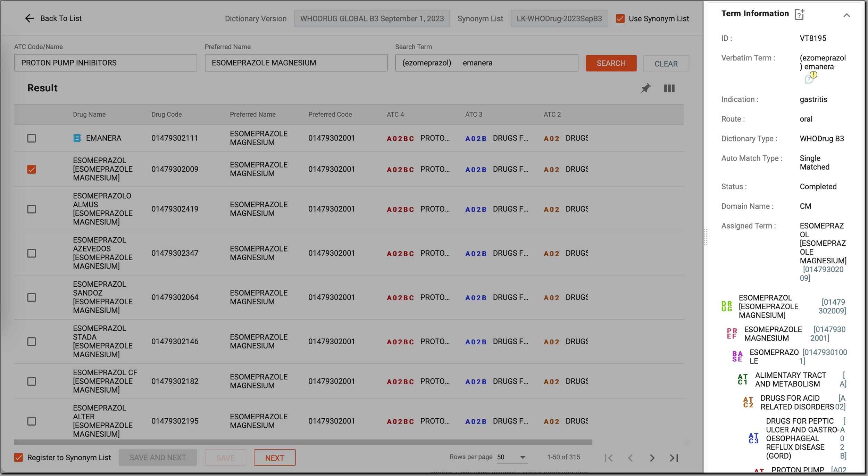Open the column chooser icon

pyautogui.click(x=669, y=88)
